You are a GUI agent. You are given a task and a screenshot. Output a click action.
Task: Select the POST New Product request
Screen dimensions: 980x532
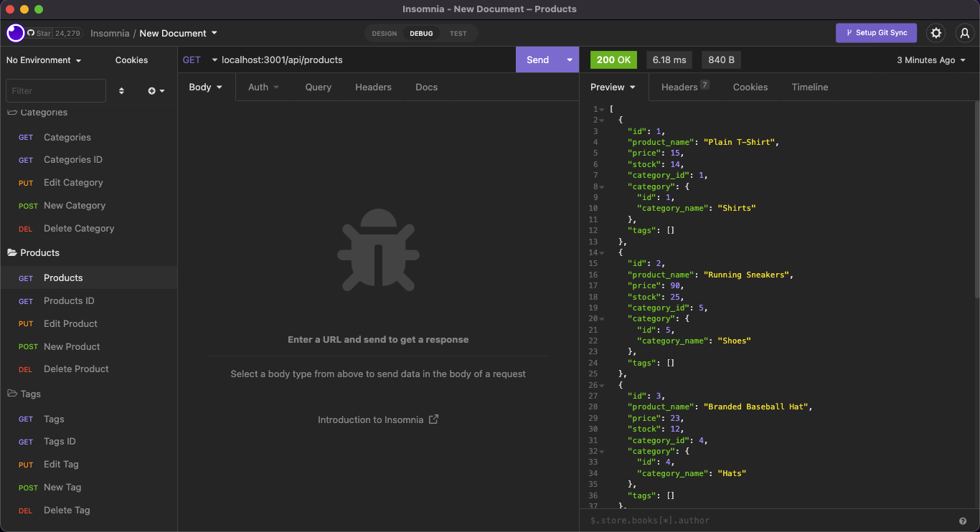coord(89,347)
